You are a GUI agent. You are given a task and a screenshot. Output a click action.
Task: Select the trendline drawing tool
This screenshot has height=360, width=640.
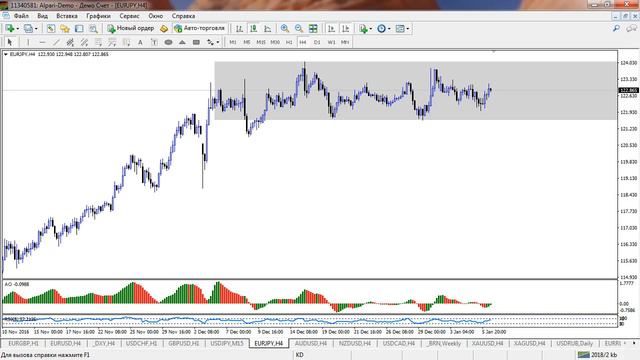click(56, 42)
